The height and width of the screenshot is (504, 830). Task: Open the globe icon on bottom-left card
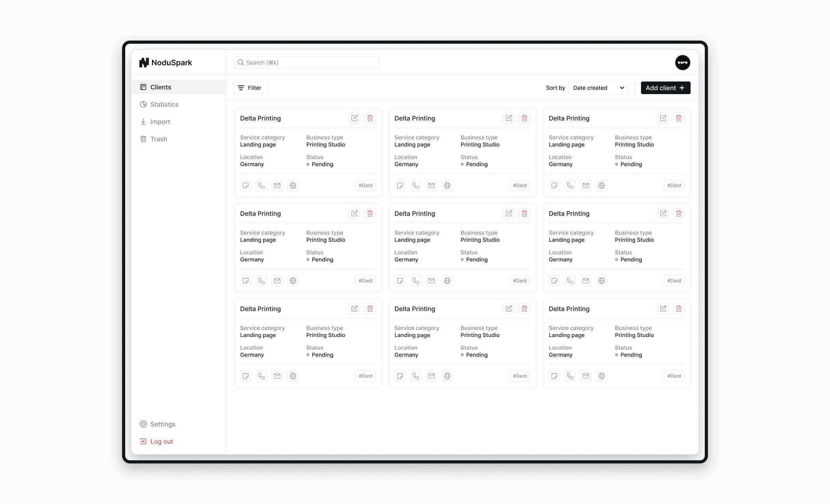click(x=293, y=376)
